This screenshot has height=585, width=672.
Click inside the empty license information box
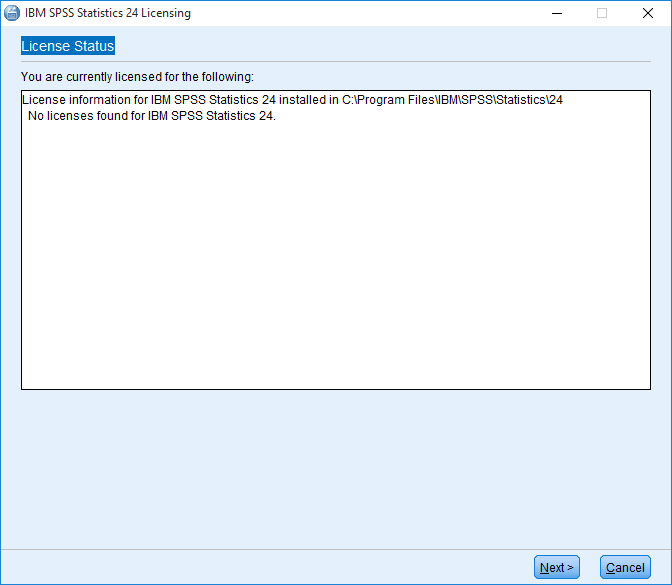pyautogui.click(x=336, y=257)
